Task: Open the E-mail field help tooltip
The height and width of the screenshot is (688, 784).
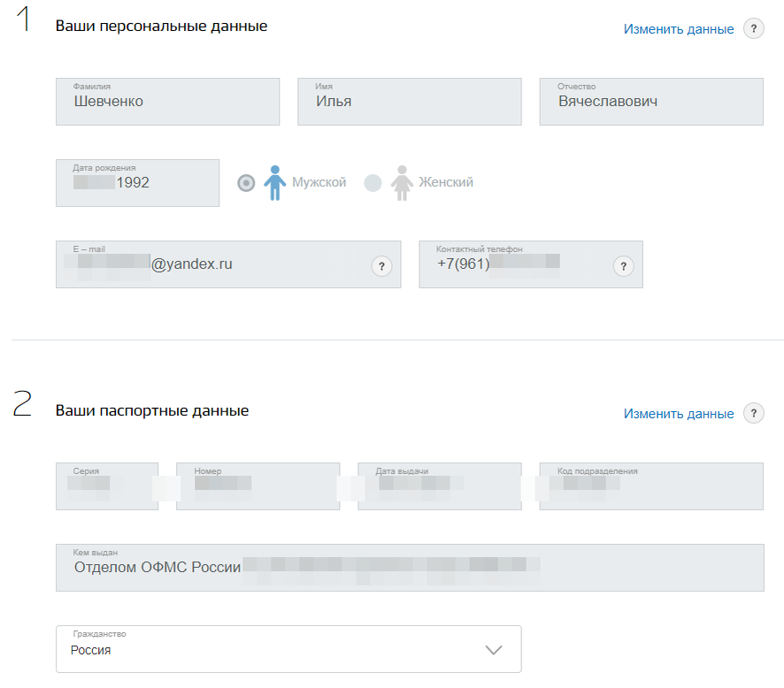Action: tap(381, 266)
